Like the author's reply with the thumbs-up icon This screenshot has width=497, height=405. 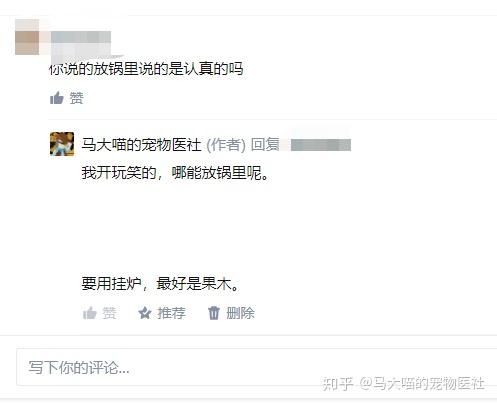click(x=90, y=313)
